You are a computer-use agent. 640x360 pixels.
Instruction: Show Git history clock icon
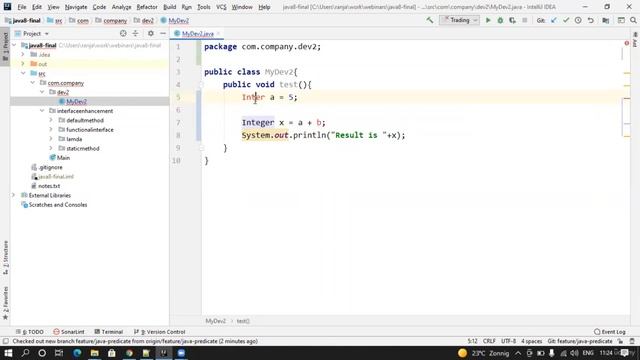pyautogui.click(x=578, y=20)
